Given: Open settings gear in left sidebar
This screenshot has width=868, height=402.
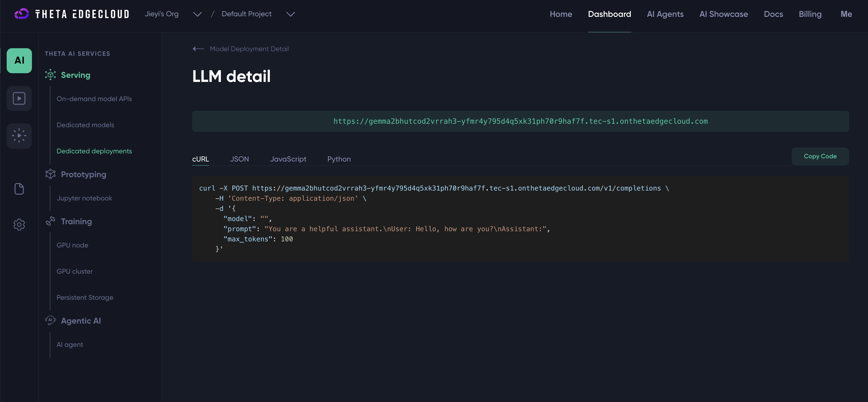Looking at the screenshot, I should tap(19, 225).
